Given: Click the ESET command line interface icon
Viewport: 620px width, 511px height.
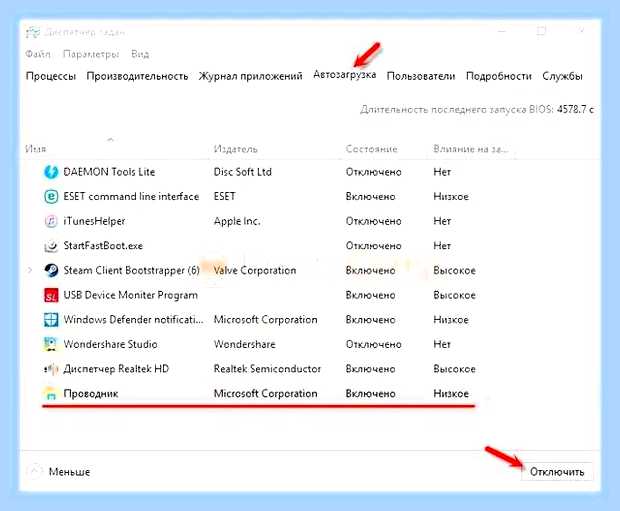Looking at the screenshot, I should coord(51,197).
